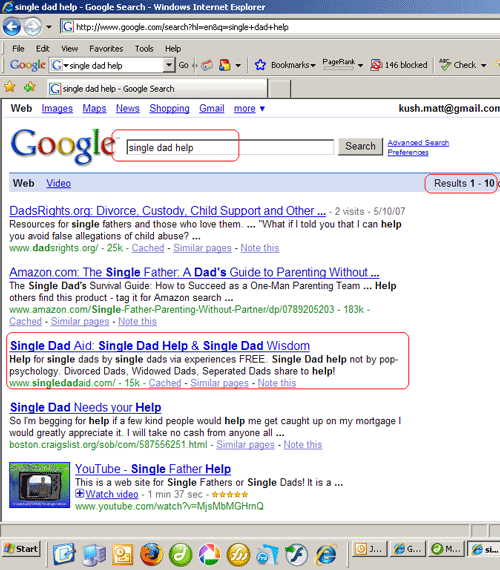Click the ABC spell Check icon

tap(445, 65)
